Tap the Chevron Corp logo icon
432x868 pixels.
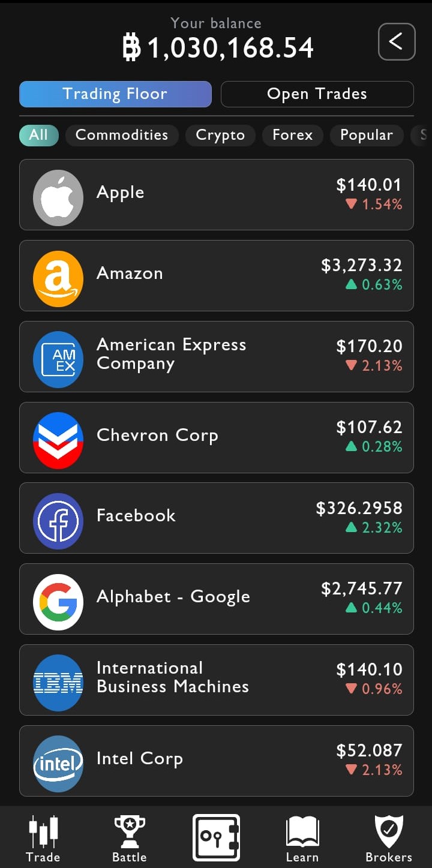tap(58, 440)
